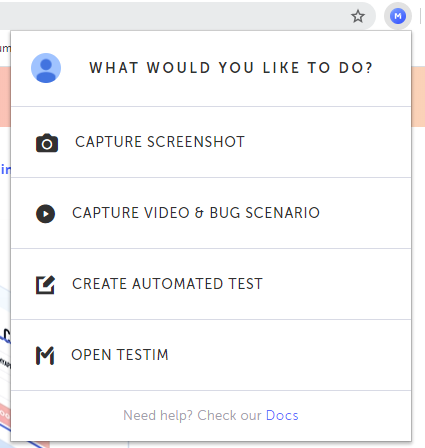Screen dimensions: 425x448
Task: Click the Testim extension icon in browser toolbar
Action: 398,16
